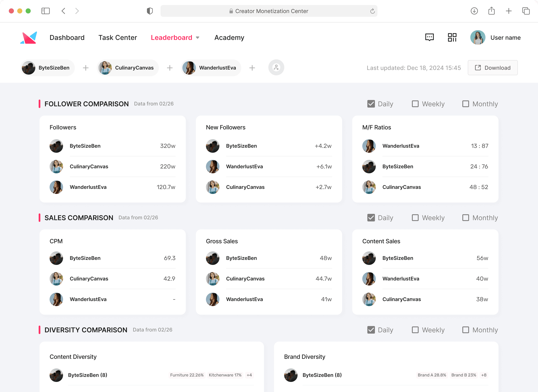The width and height of the screenshot is (538, 392).
Task: Click the plus icon after WanderlustEva chip
Action: coord(252,68)
